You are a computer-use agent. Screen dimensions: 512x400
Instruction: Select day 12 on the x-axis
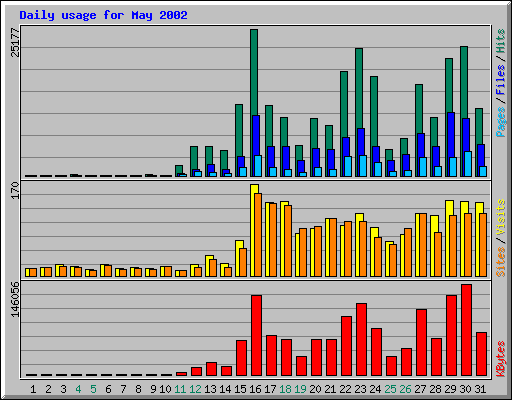(195, 389)
